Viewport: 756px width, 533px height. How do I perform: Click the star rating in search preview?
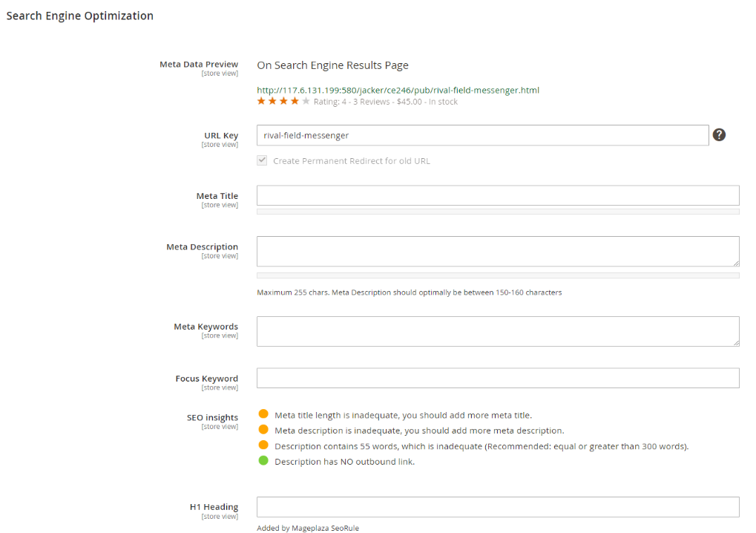(x=283, y=101)
